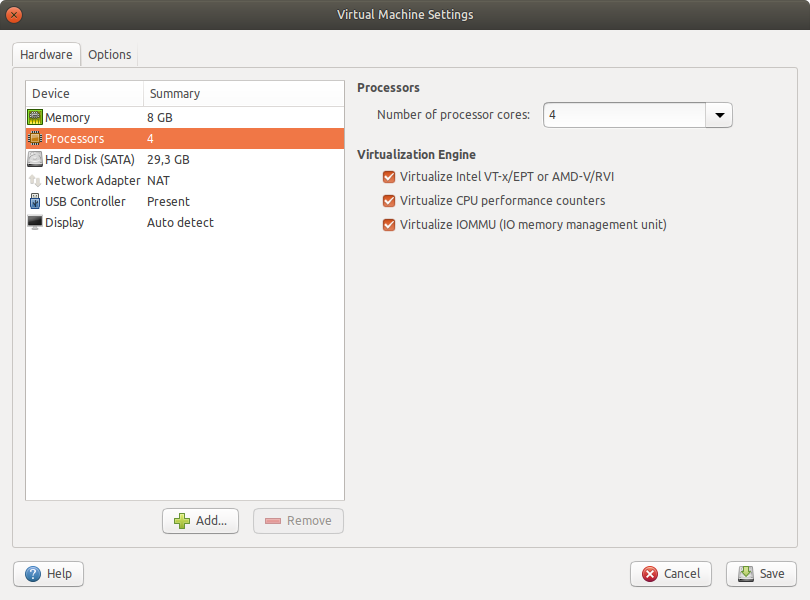Screen dimensions: 810x600
Task: Click the Display monitor icon
Action: tap(35, 223)
